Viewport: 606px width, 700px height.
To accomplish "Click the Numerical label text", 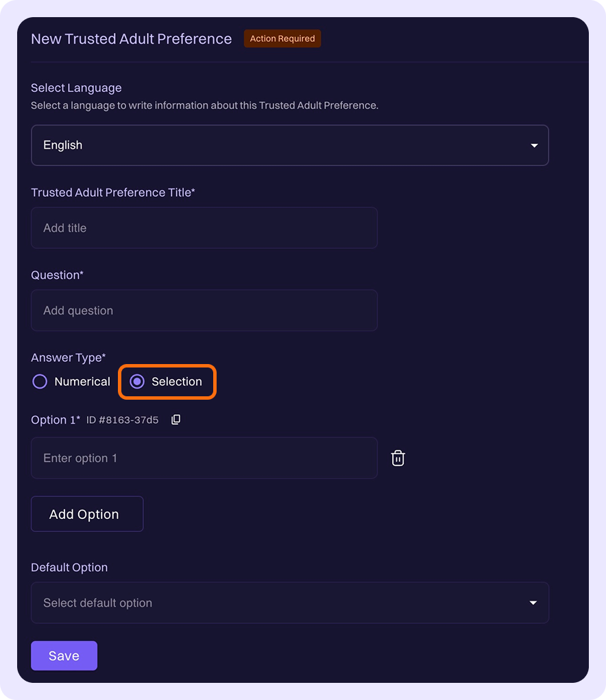I will pos(82,382).
